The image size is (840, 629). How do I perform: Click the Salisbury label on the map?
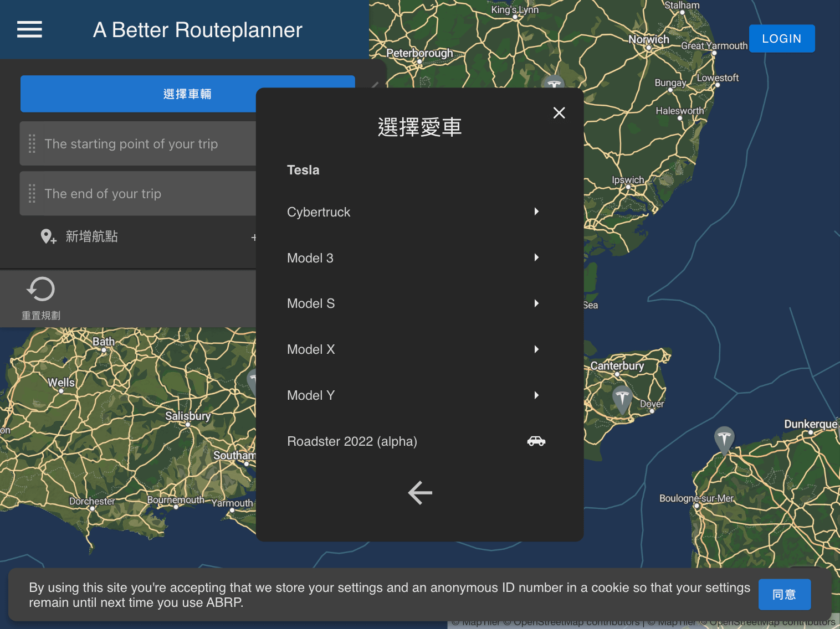pyautogui.click(x=188, y=416)
